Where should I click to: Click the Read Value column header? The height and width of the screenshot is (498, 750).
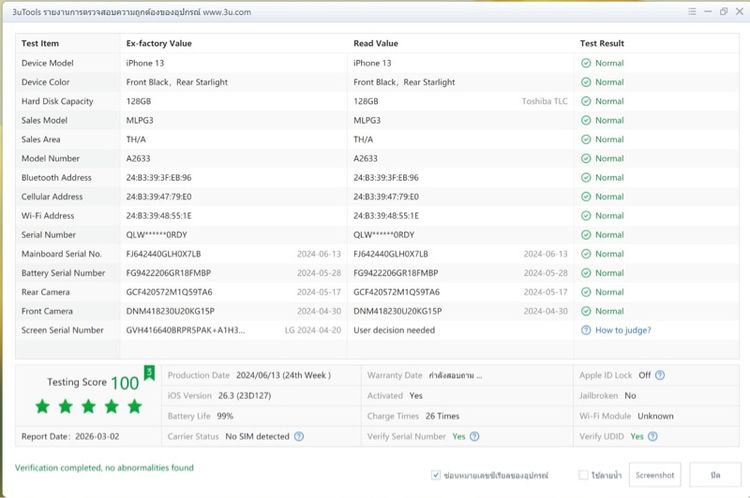point(376,44)
